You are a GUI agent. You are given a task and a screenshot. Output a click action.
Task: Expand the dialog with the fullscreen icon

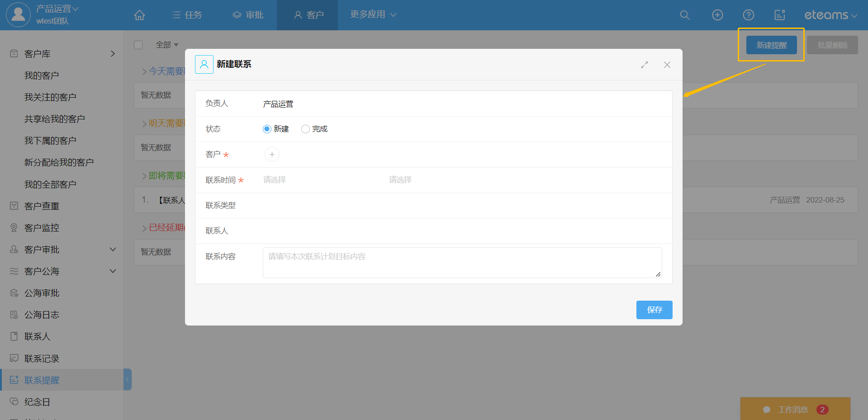pos(645,65)
